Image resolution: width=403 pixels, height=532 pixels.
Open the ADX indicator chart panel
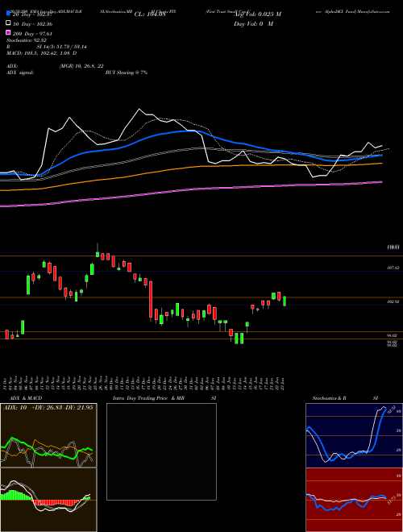pyautogui.click(x=48, y=435)
